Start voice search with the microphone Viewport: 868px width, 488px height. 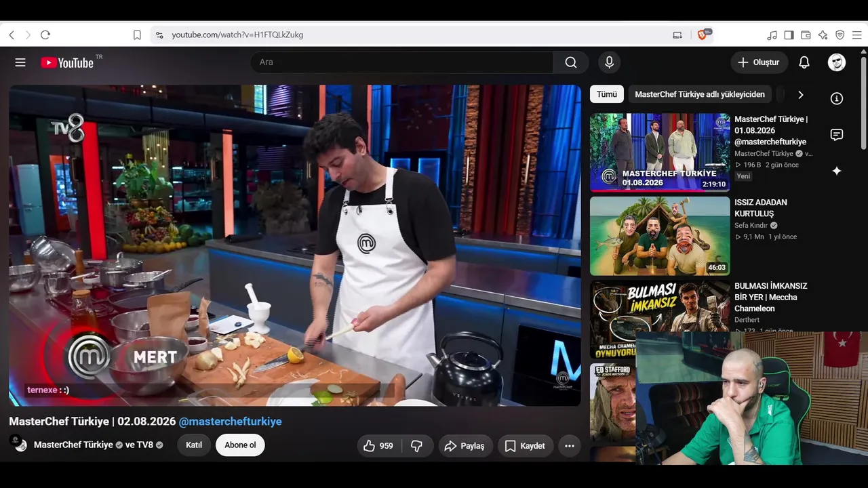click(609, 62)
